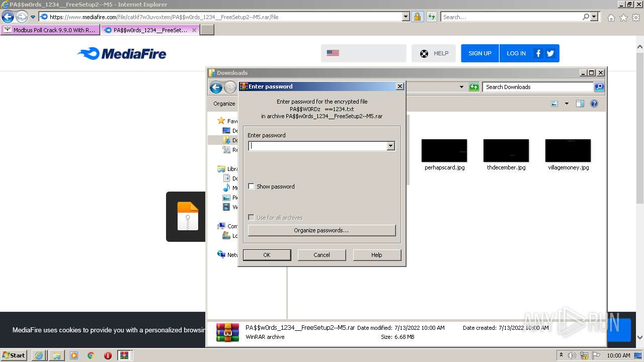The height and width of the screenshot is (362, 644).
Task: Open Explorer help question icon
Action: pos(594,104)
